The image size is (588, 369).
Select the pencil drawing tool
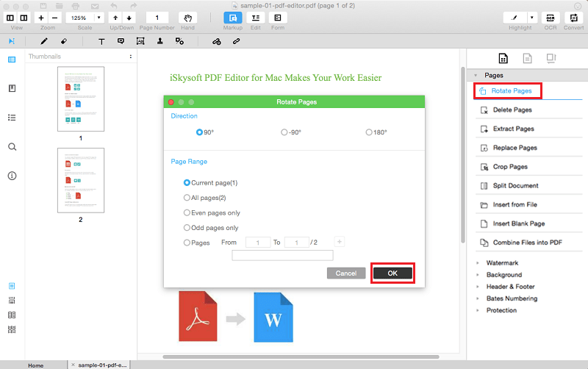click(x=44, y=41)
